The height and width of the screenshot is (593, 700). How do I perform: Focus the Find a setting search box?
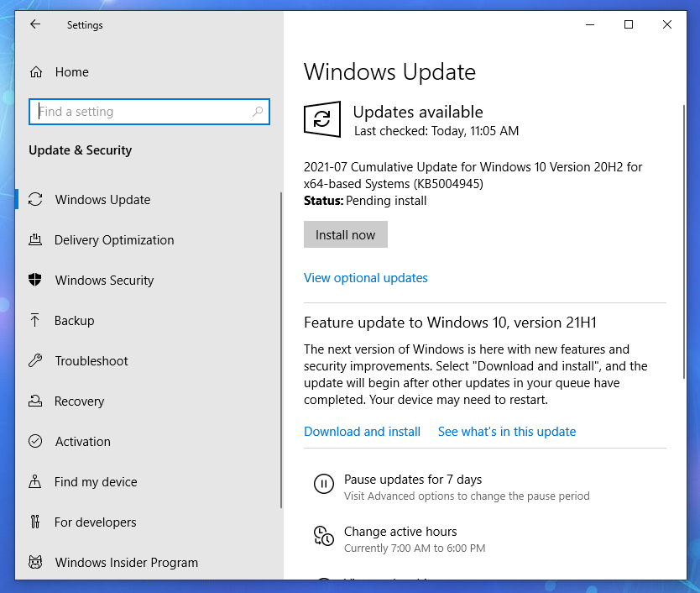pyautogui.click(x=149, y=111)
